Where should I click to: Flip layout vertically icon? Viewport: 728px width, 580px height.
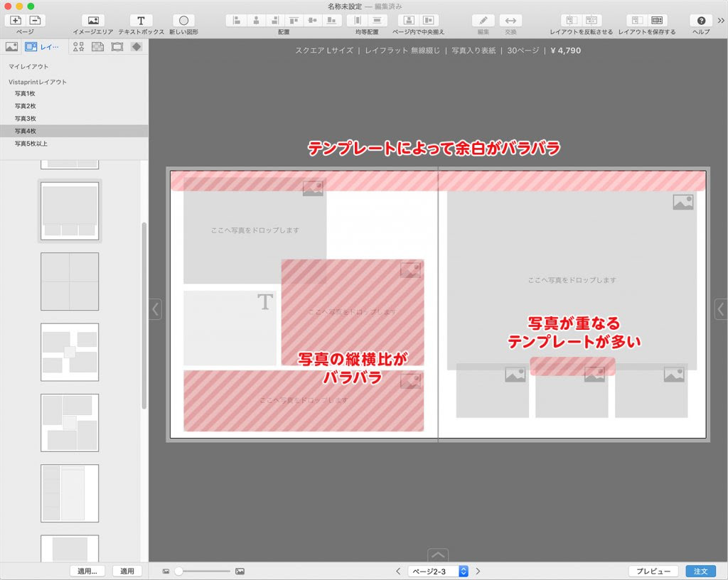coord(591,21)
